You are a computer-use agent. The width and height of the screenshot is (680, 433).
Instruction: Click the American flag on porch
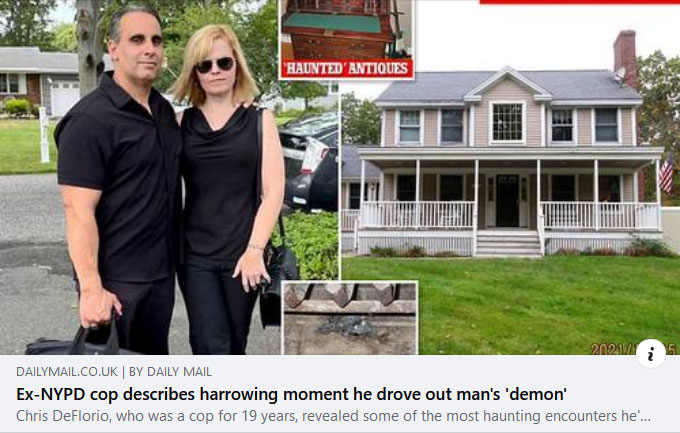coord(666,174)
